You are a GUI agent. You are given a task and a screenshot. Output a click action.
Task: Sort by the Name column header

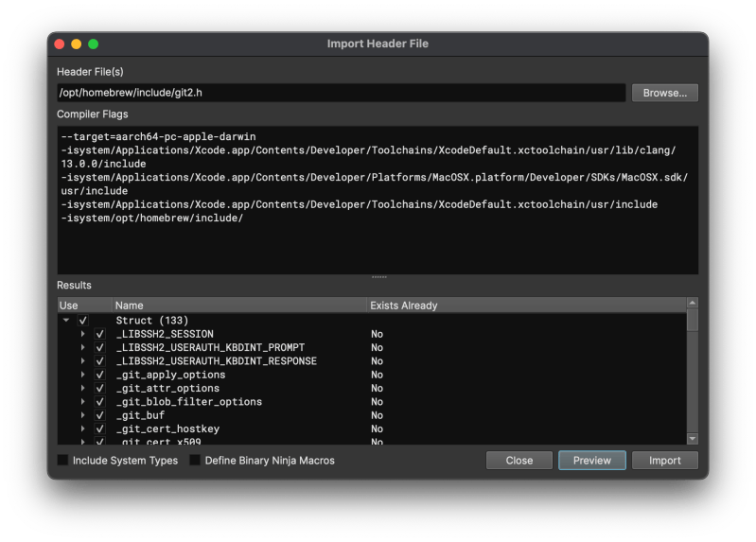(239, 306)
